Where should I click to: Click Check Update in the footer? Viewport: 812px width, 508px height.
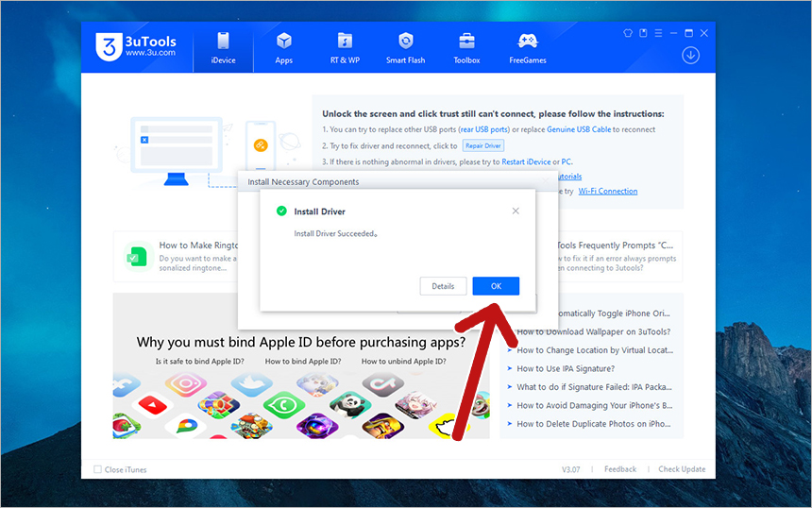682,469
